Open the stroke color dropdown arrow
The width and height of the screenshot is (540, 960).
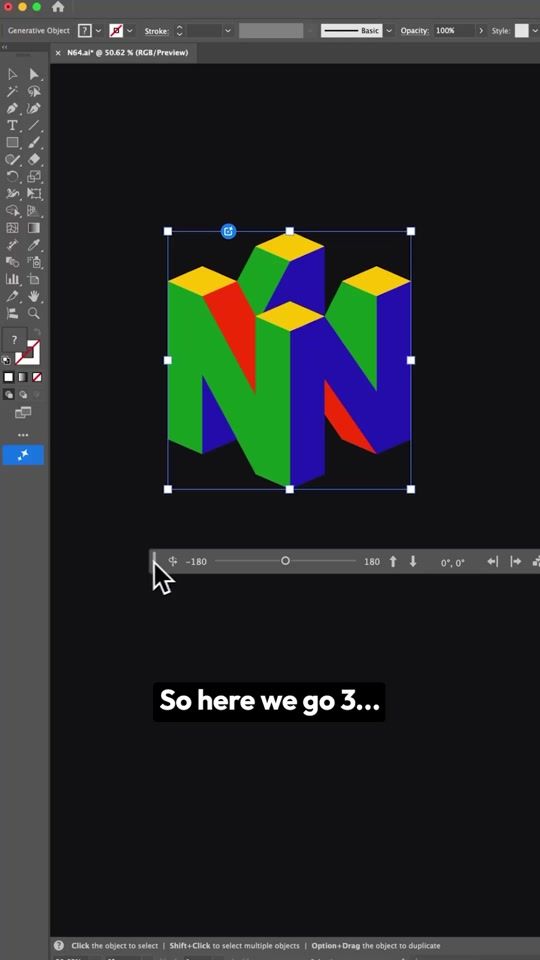130,31
